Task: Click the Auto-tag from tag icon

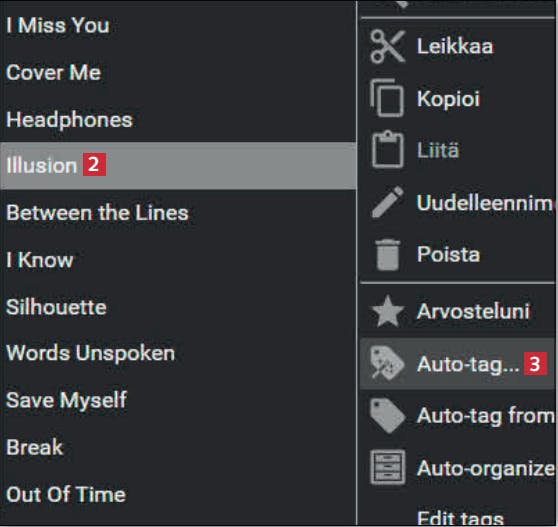Action: [387, 416]
